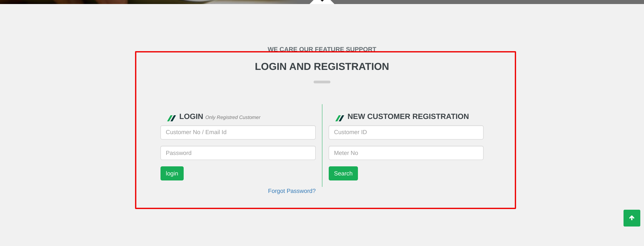
Task: Click the white triangle notch at page top
Action: pos(322,2)
